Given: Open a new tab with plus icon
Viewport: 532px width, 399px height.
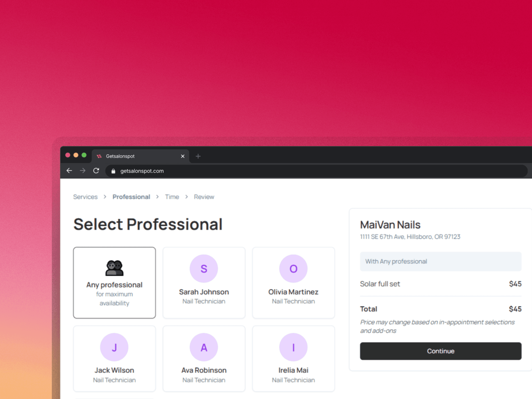Looking at the screenshot, I should click(x=198, y=156).
